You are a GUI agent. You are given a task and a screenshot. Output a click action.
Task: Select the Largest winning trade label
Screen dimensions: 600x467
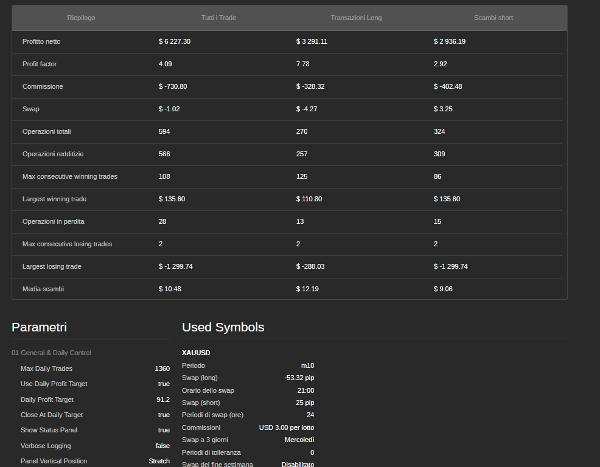click(x=54, y=199)
